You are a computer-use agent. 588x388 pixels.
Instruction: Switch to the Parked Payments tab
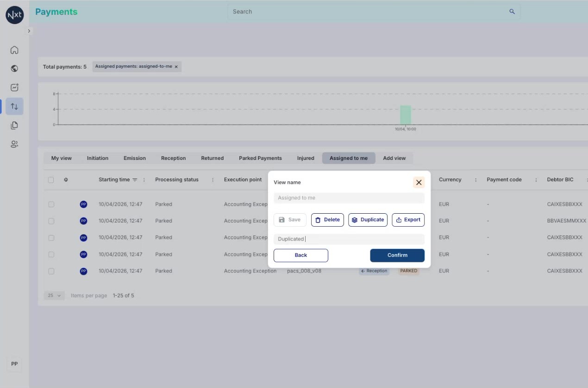point(260,158)
